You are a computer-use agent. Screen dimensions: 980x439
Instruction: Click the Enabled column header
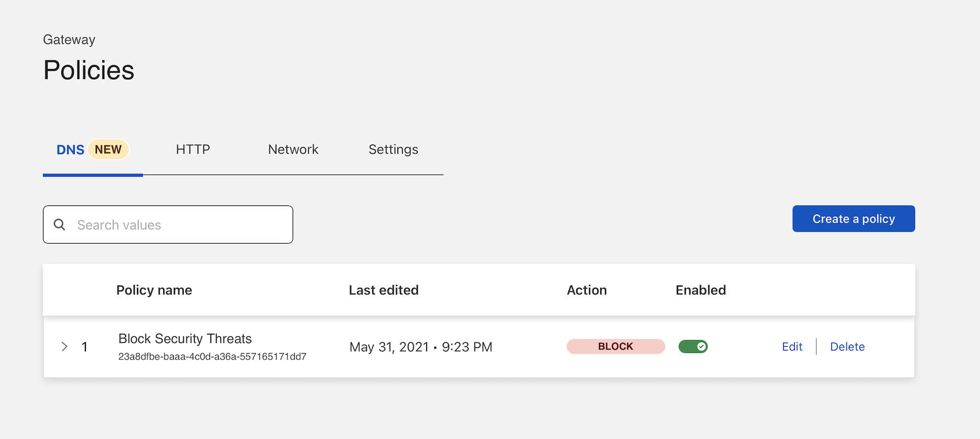(x=700, y=290)
